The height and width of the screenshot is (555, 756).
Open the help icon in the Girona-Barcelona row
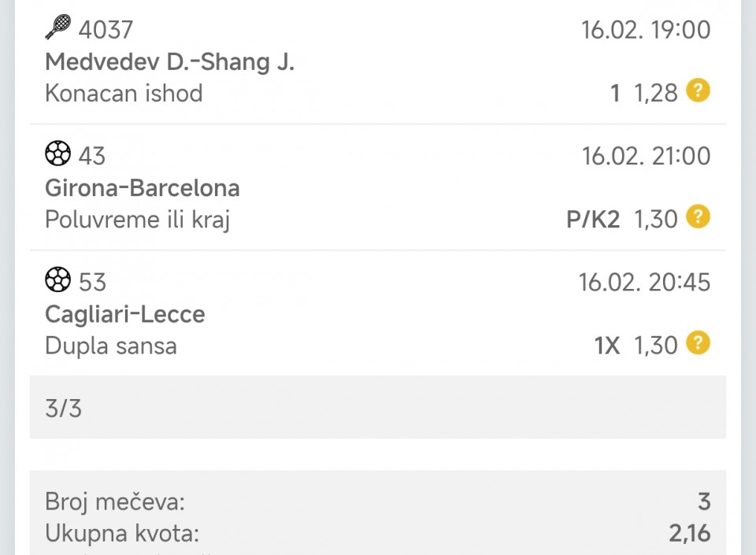pyautogui.click(x=698, y=217)
